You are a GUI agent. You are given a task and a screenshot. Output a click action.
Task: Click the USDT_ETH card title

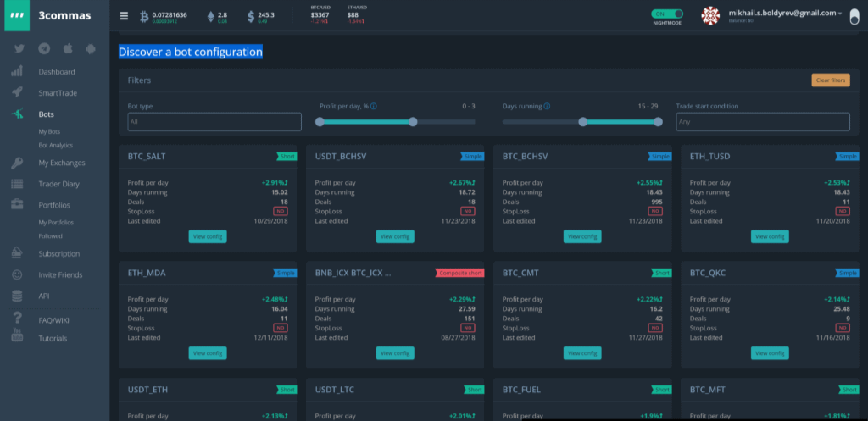coord(147,390)
